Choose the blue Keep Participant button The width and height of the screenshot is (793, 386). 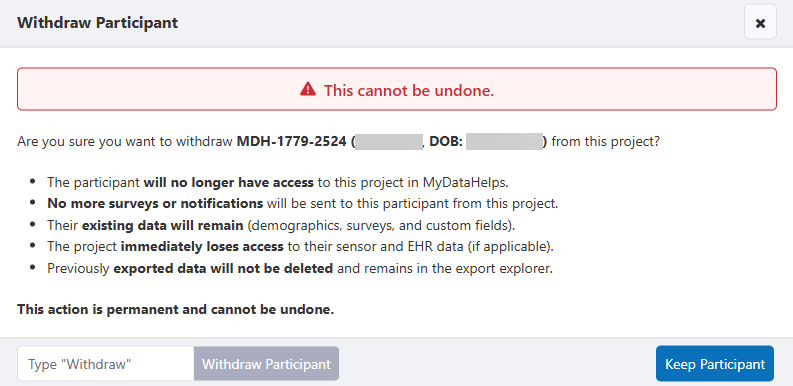pyautogui.click(x=715, y=364)
